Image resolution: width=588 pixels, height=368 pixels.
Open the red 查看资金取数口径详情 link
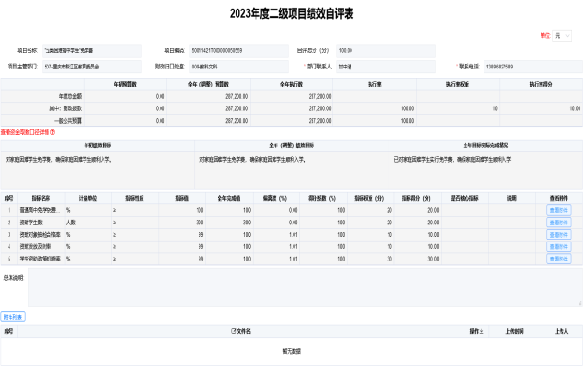25,132
